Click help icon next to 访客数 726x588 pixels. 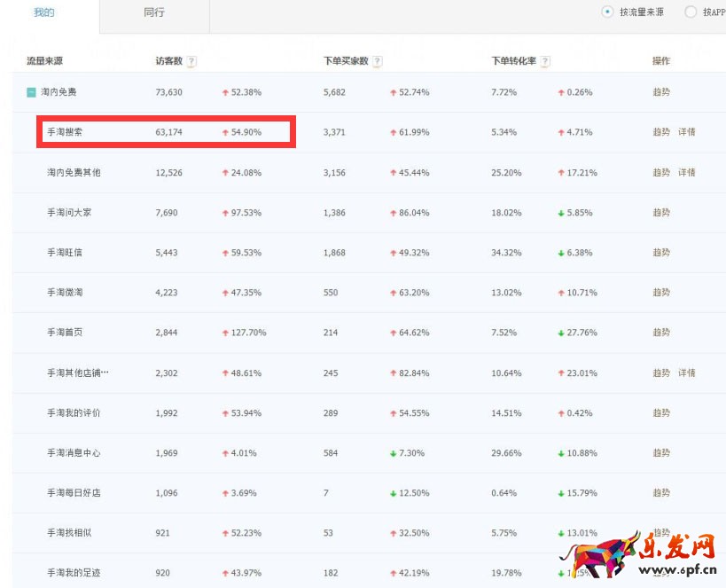(x=191, y=61)
